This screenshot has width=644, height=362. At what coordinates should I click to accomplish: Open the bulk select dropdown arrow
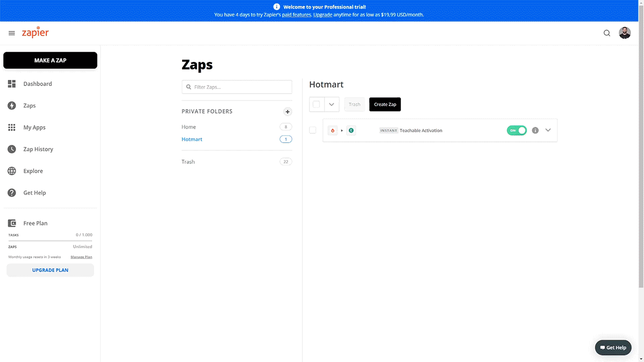332,105
